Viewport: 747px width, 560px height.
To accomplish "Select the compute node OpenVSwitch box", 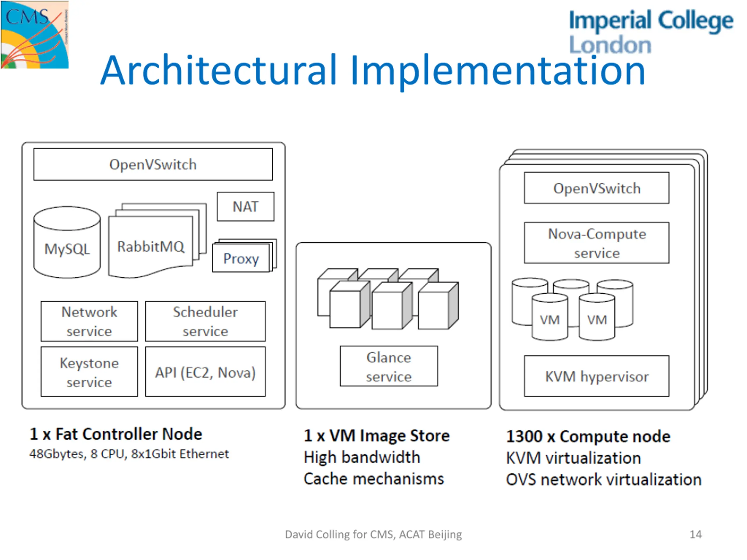I will 596,188.
